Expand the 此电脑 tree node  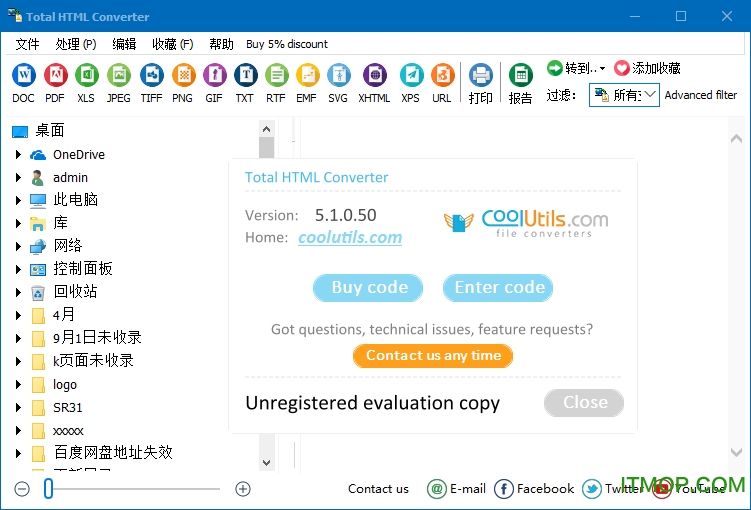(x=18, y=200)
